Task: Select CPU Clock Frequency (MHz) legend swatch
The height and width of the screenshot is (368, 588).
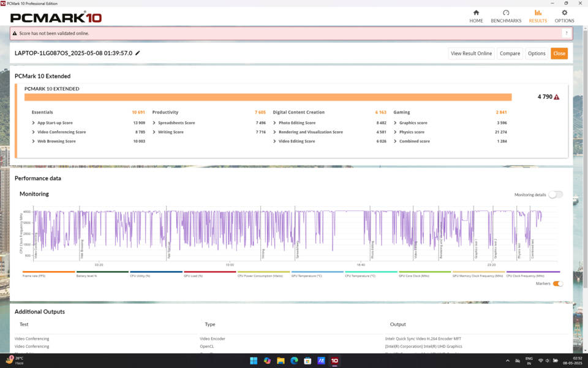Action: point(533,272)
